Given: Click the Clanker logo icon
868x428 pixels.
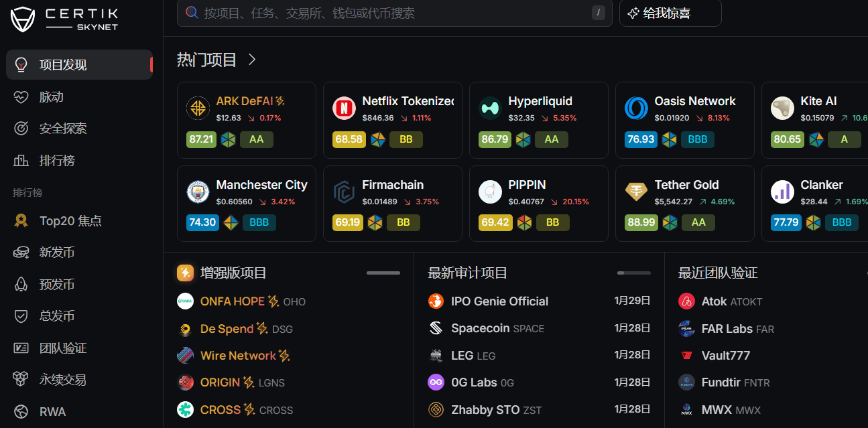Looking at the screenshot, I should point(782,192).
